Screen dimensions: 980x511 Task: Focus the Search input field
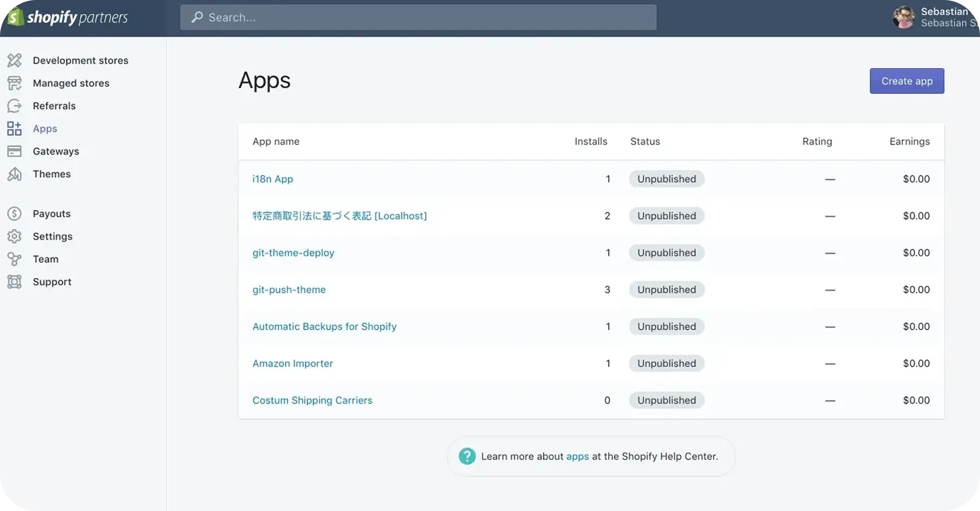(418, 18)
